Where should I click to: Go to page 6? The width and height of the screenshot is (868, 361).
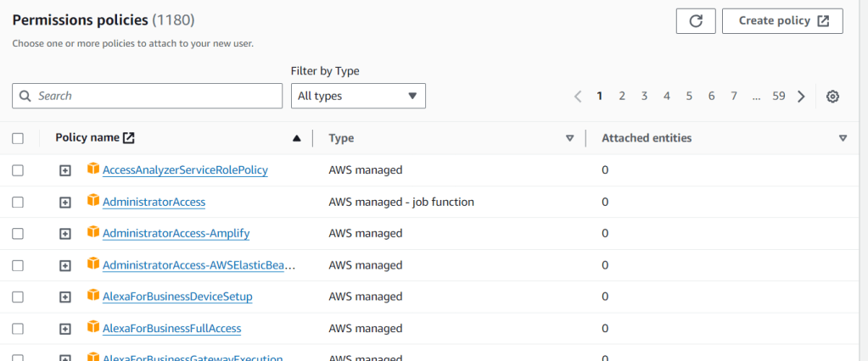click(711, 97)
